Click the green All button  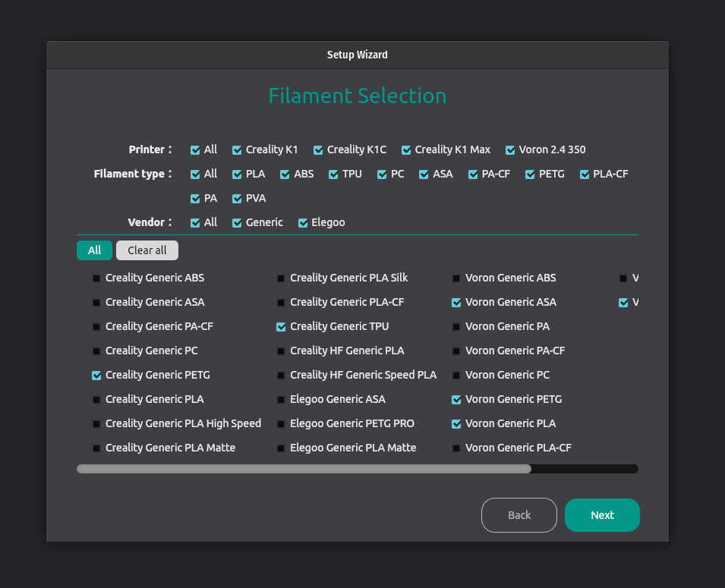pyautogui.click(x=94, y=250)
